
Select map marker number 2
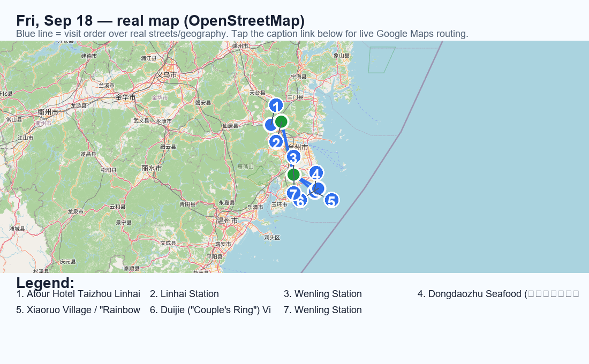coord(276,142)
